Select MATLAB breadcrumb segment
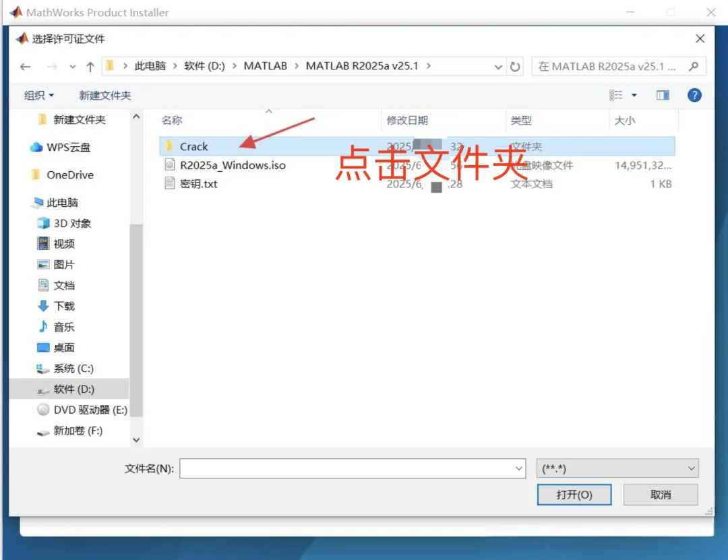This screenshot has width=728, height=560. 266,66
